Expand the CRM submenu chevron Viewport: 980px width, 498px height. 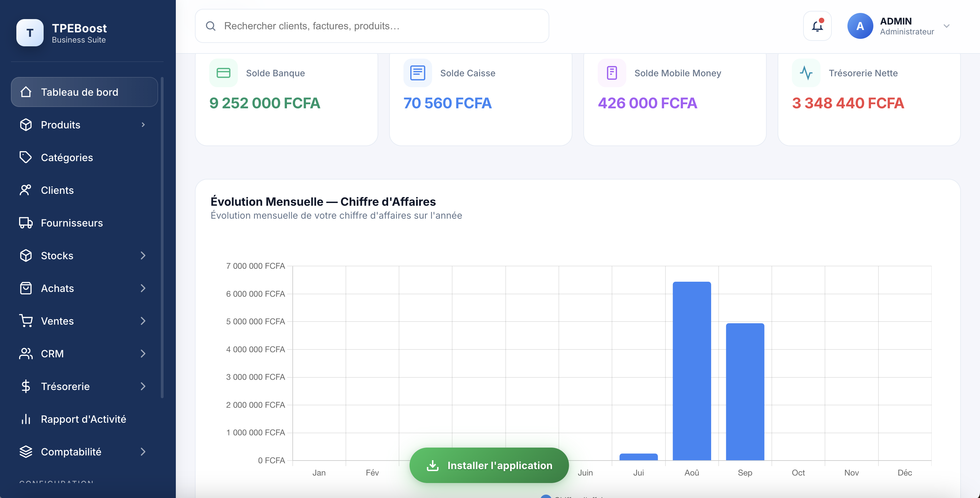click(143, 354)
